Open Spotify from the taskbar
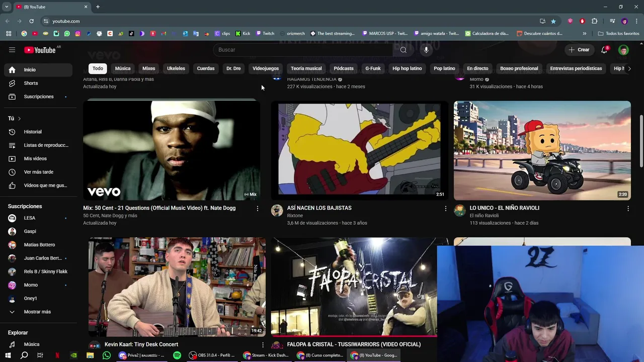 coord(177,355)
